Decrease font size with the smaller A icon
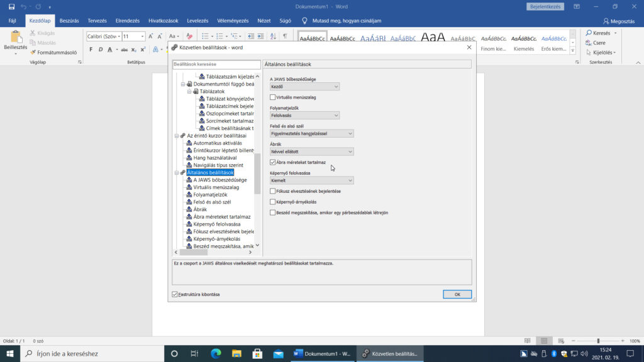 click(160, 36)
